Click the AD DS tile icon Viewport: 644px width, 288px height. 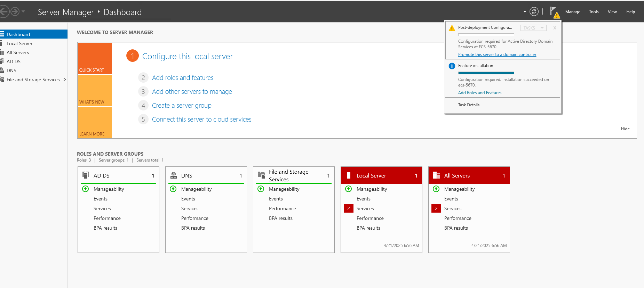86,175
